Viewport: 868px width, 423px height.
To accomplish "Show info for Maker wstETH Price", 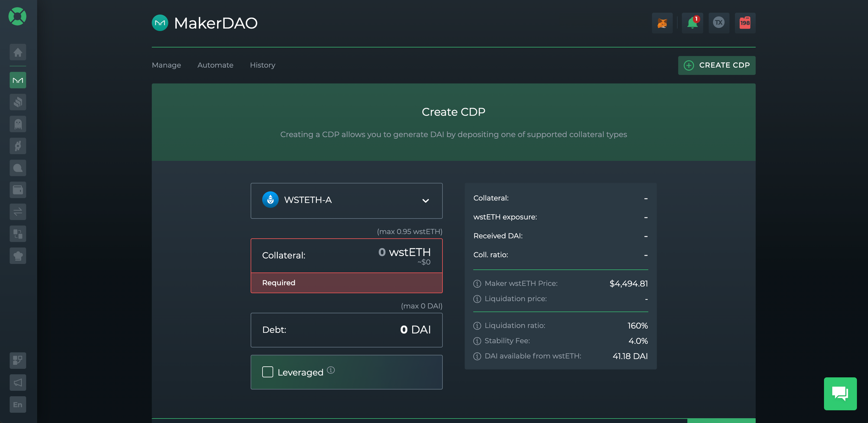I will (x=477, y=284).
